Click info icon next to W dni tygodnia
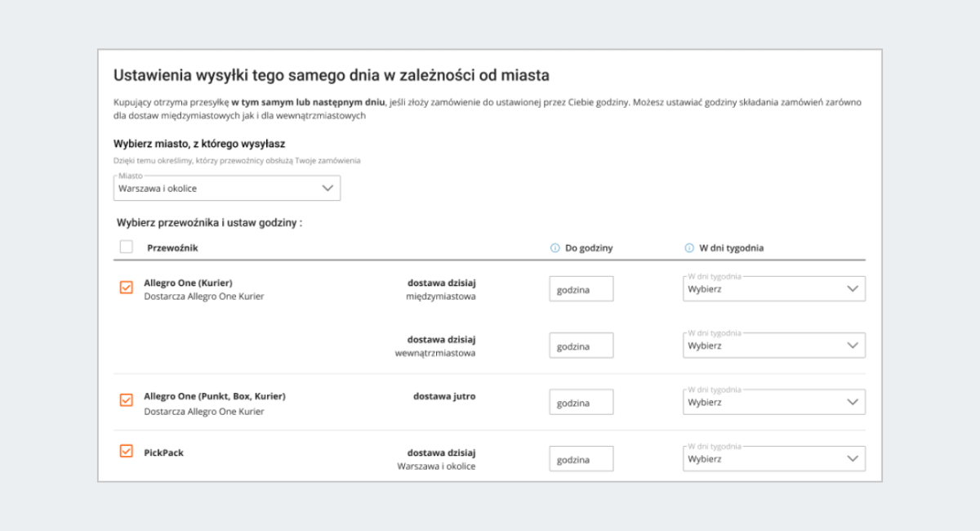Screen dimensions: 980x531 (689, 248)
